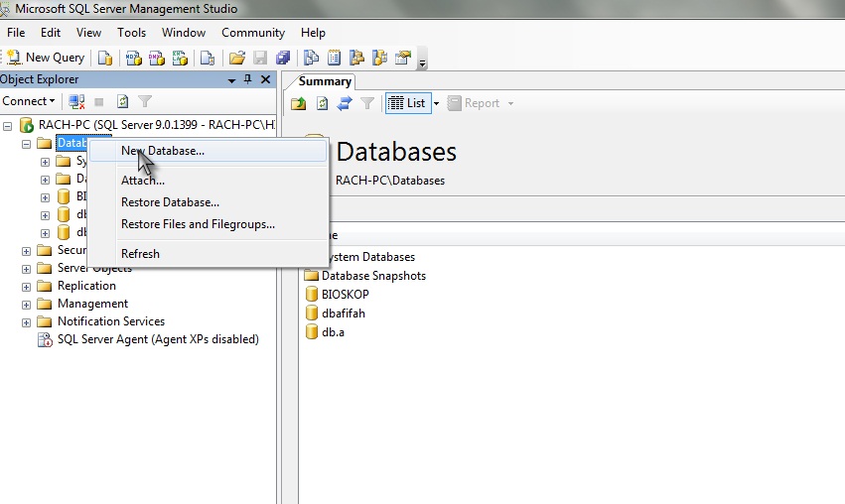Start an Analysis Services XMLA Query
Screen dimensions: 845x504
180,58
